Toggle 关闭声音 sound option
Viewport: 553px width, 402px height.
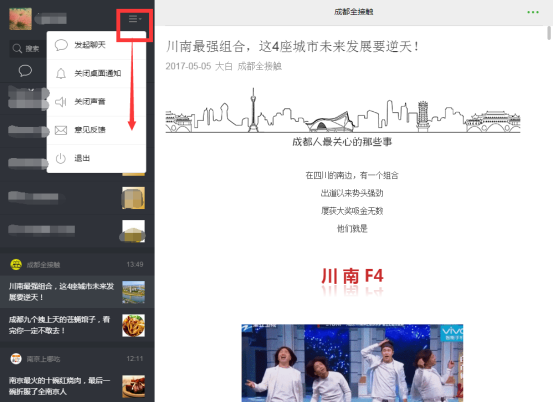(96, 102)
